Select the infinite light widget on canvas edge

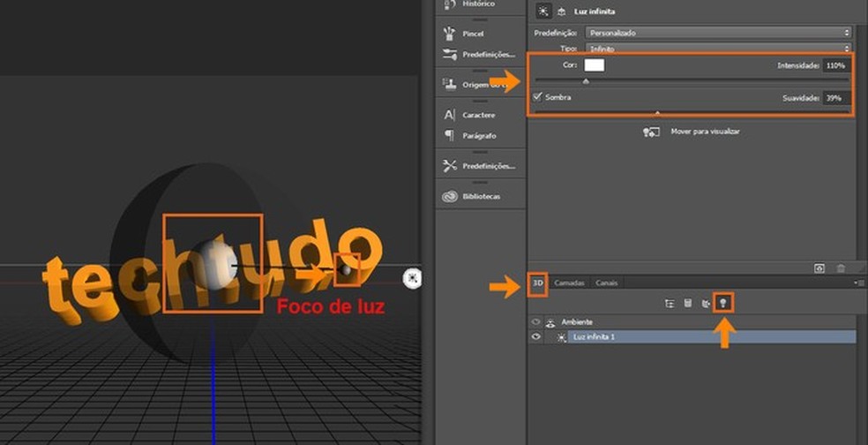(413, 278)
